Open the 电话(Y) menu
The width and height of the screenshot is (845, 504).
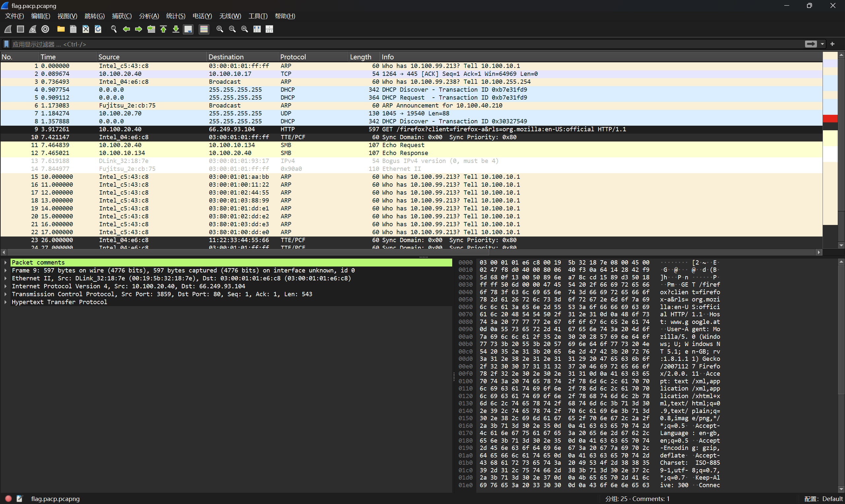(202, 16)
